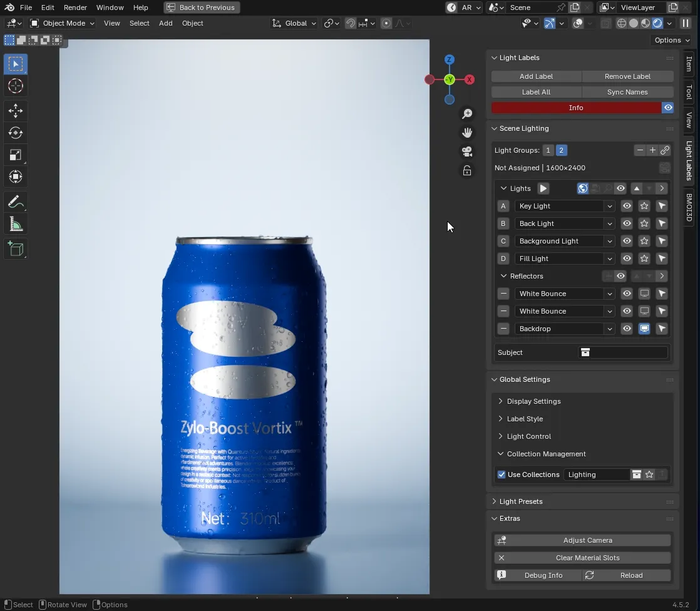Screen dimensions: 700x611
Task: Click the Sync Names button
Action: (x=627, y=92)
